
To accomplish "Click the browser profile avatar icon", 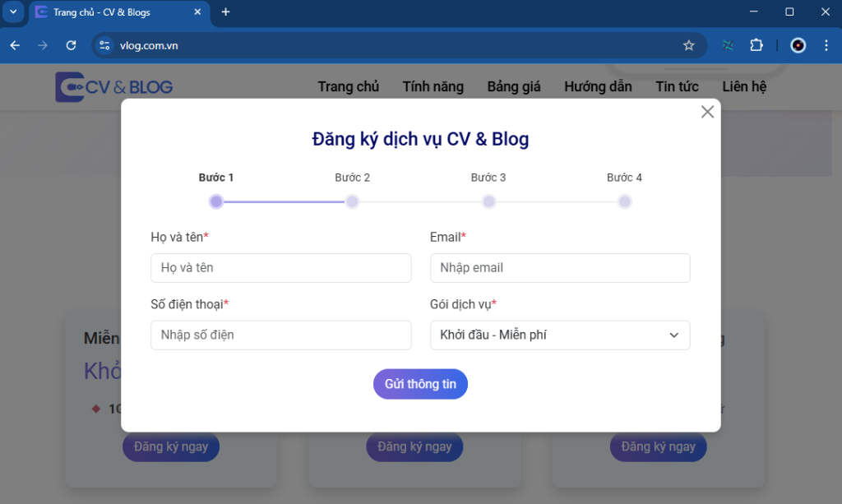I will pos(798,45).
